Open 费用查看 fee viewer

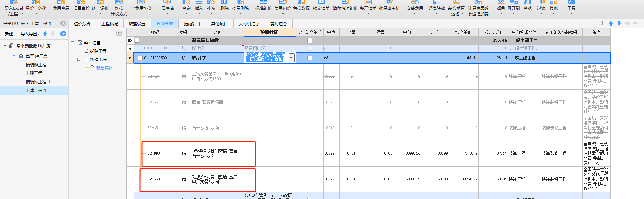coord(61,5)
